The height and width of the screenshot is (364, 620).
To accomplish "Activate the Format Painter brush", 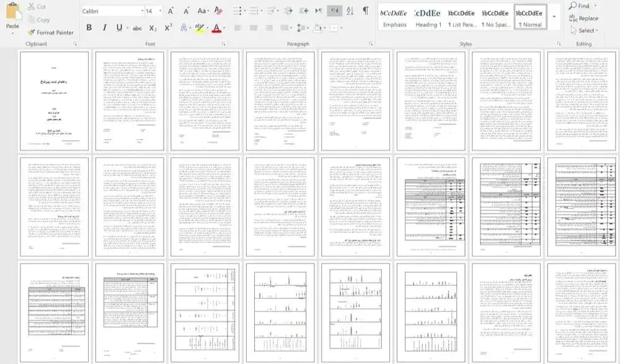I will pyautogui.click(x=51, y=32).
